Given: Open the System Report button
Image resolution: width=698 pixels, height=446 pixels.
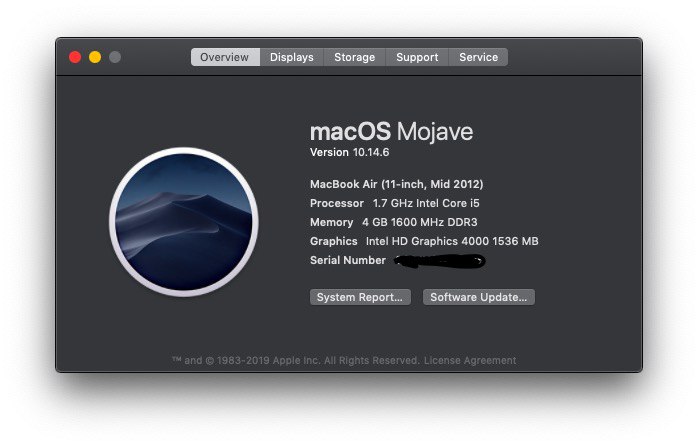Looking at the screenshot, I should (360, 297).
